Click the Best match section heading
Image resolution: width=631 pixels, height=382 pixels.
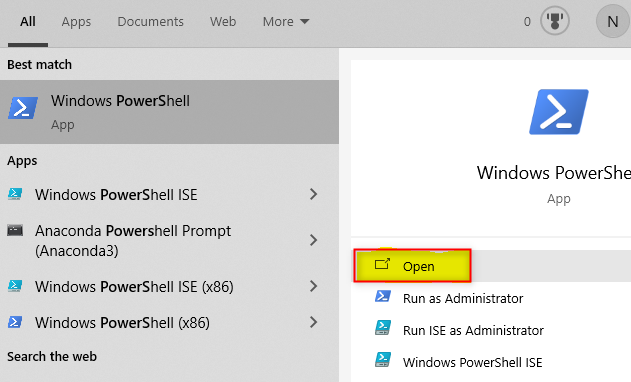click(x=39, y=64)
